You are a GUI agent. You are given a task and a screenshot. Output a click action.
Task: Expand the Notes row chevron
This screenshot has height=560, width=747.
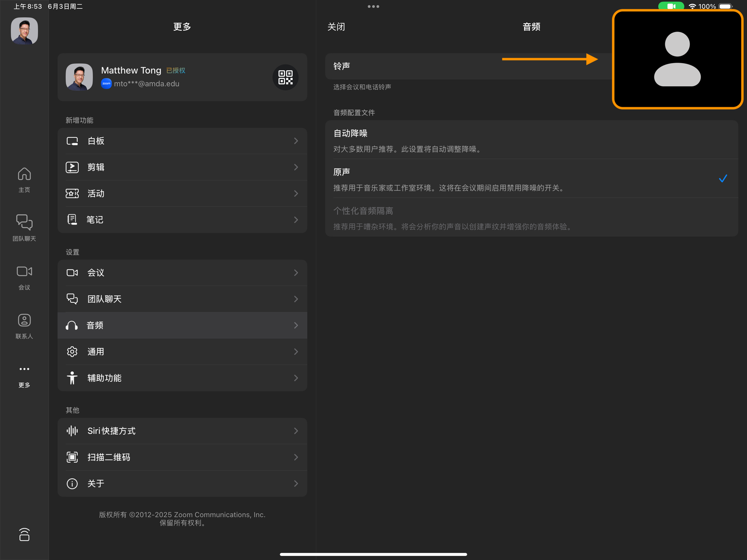(296, 220)
